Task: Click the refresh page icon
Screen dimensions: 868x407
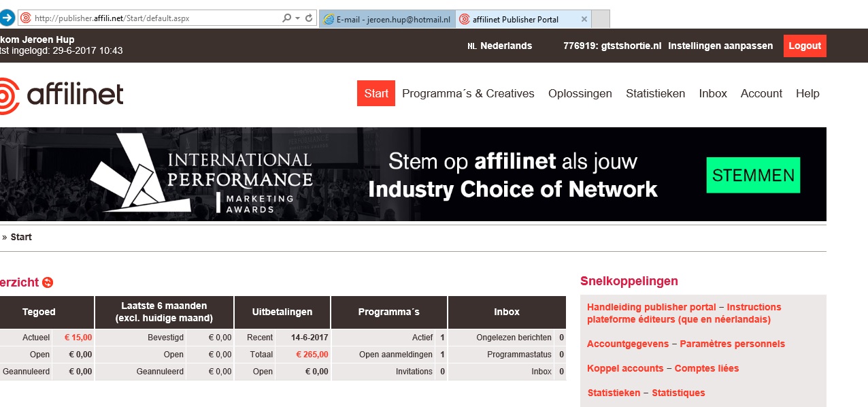Action: [x=309, y=18]
